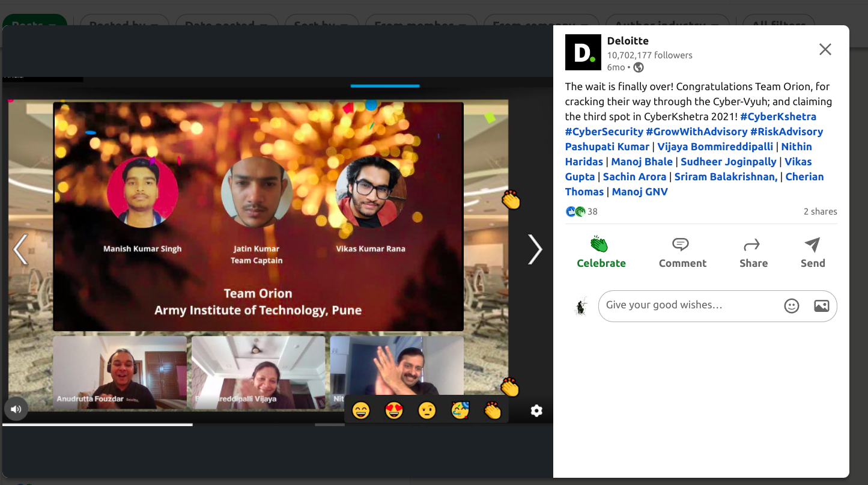This screenshot has height=485, width=868.
Task: Visit Manoj Bhale's profile link
Action: 642,162
